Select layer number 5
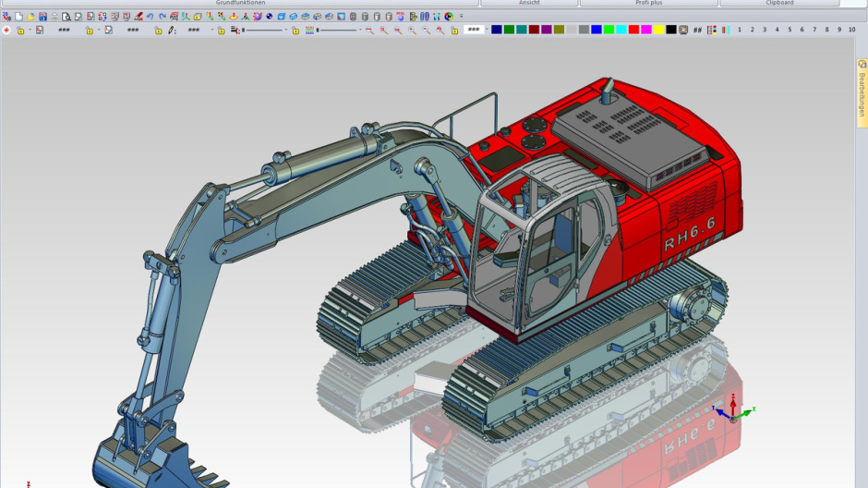The width and height of the screenshot is (868, 488). [x=790, y=30]
